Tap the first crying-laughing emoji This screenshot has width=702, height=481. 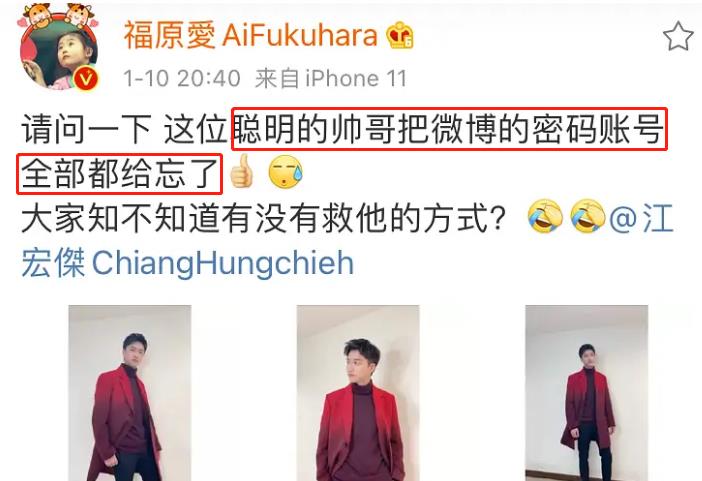(545, 216)
